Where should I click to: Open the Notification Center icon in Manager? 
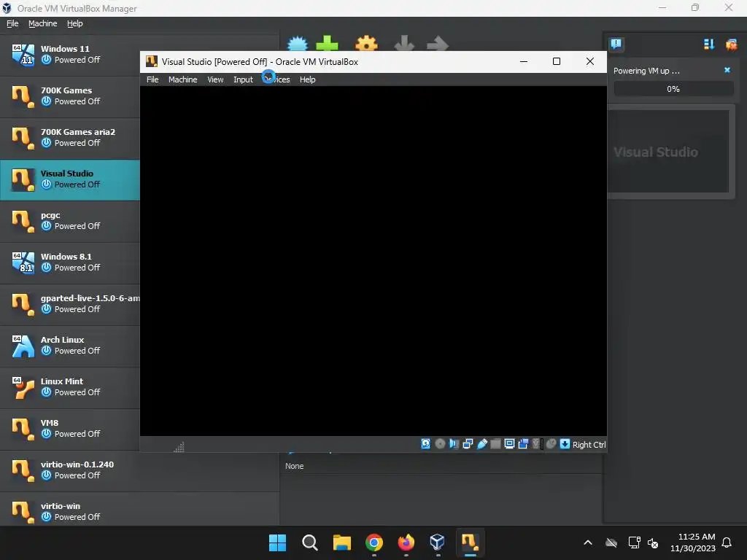(x=616, y=44)
